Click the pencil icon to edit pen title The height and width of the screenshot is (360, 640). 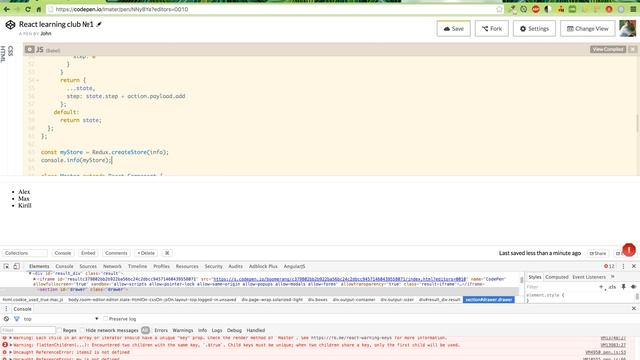click(x=99, y=24)
